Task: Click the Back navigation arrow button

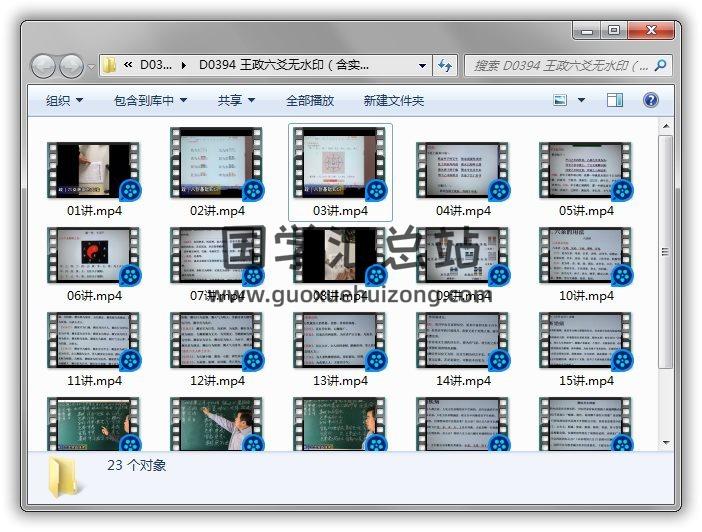Action: (x=44, y=66)
